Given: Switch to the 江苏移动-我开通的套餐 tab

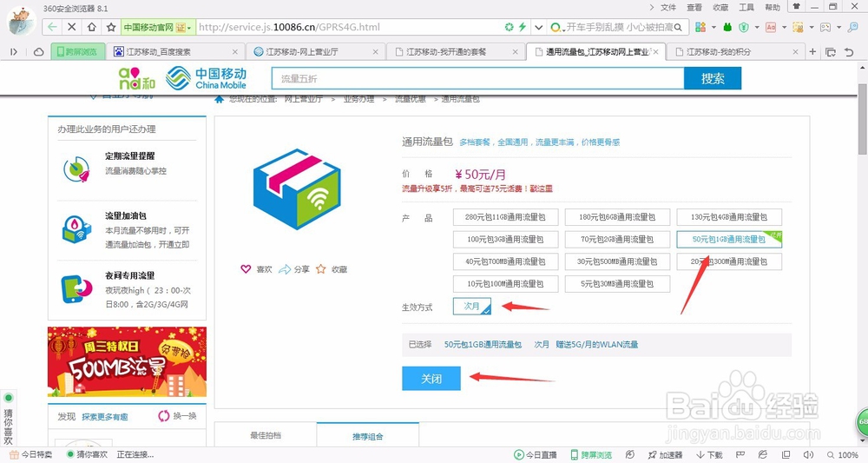Looking at the screenshot, I should (x=457, y=51).
